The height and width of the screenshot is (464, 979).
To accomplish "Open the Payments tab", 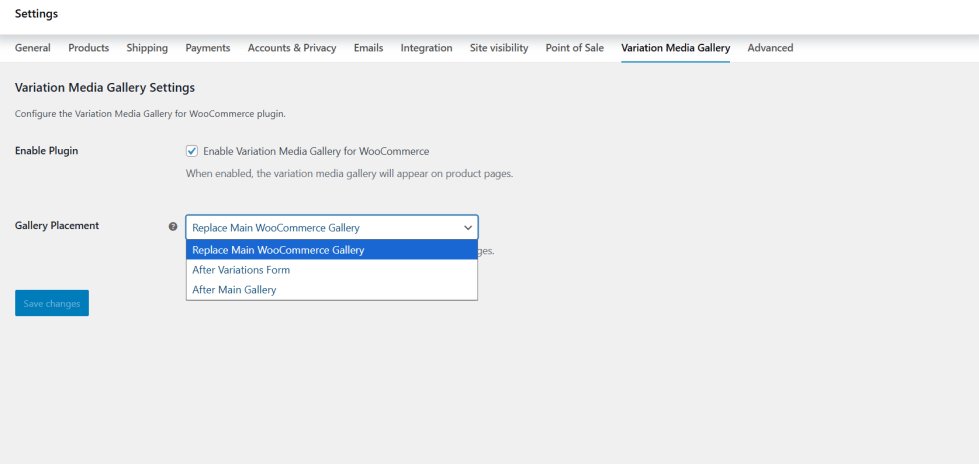I will tap(208, 48).
